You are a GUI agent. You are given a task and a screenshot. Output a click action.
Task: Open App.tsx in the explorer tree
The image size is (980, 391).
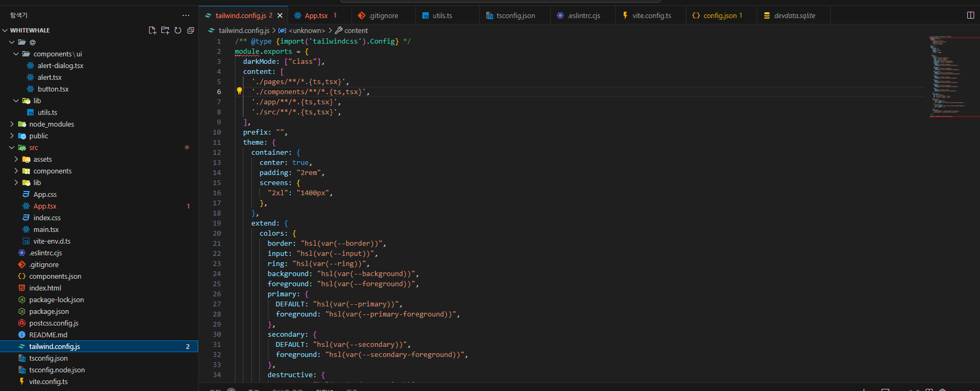[99, 206]
